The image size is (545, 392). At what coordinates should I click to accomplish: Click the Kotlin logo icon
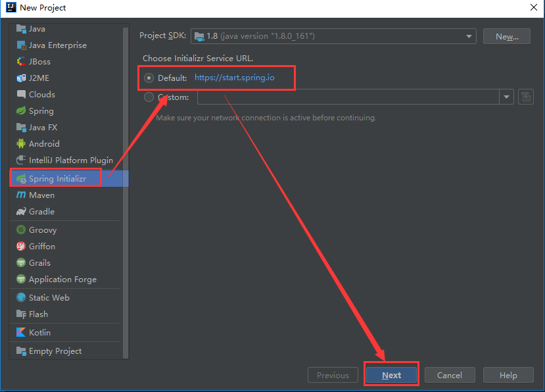(x=21, y=333)
